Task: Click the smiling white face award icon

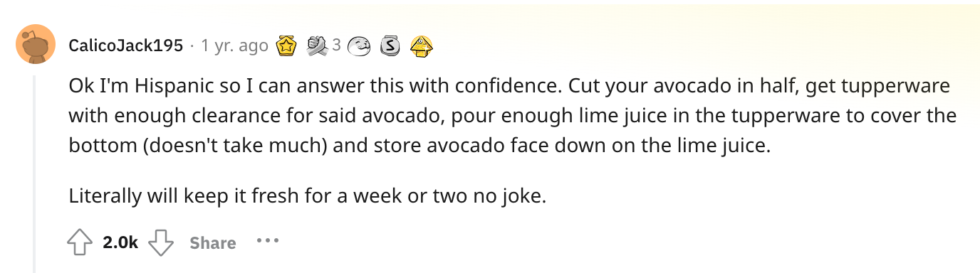Action: 362,46
